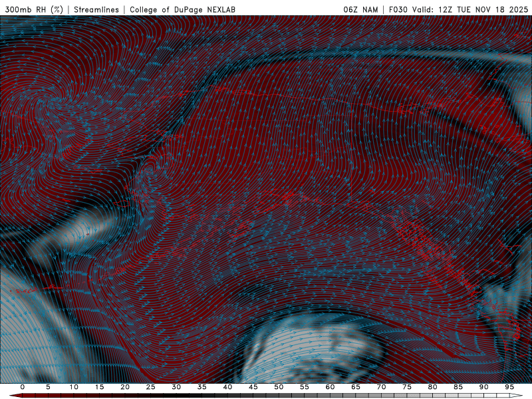Click the '20' colorbar value label
532x399 pixels.
[125, 387]
